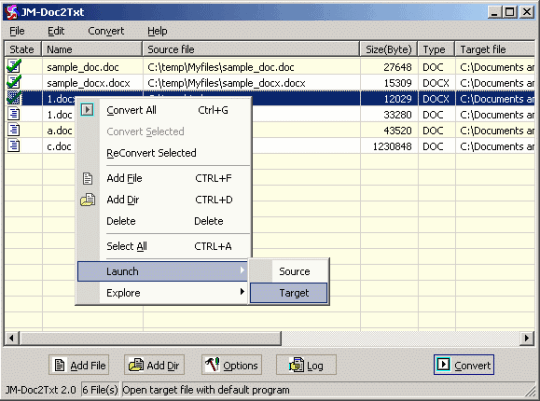540x401 pixels.
Task: Sort by the State column header
Action: [23, 49]
